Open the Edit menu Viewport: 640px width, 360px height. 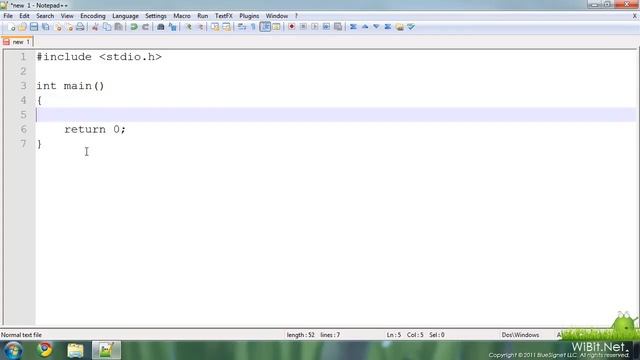click(x=24, y=16)
